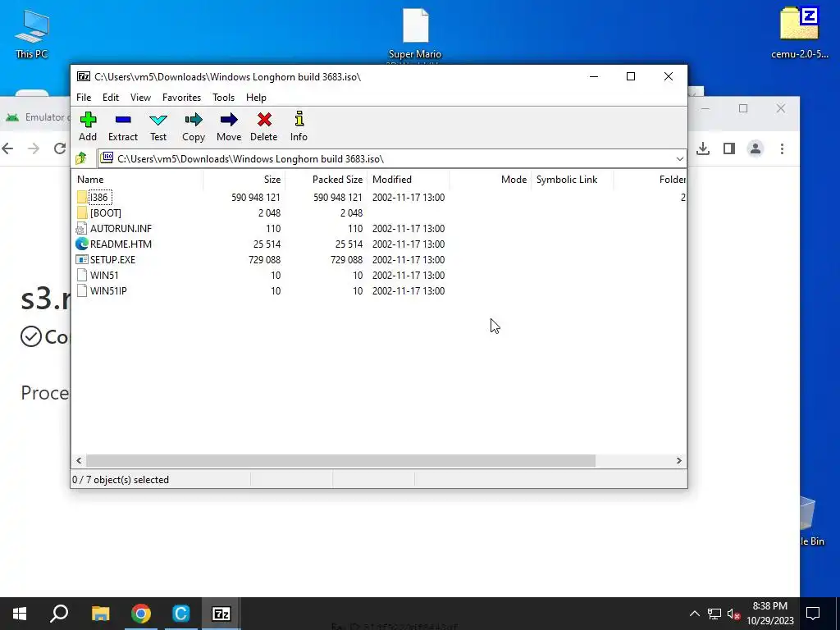Expand the address bar path dropdown

pyautogui.click(x=680, y=158)
